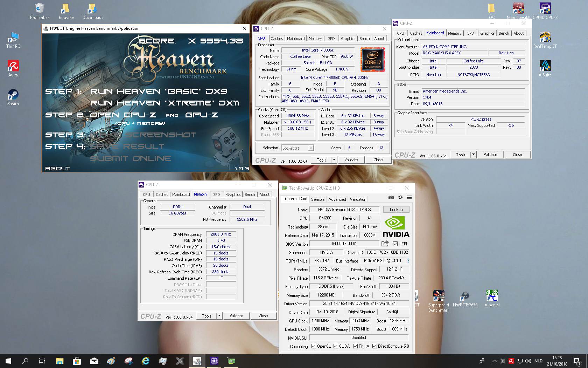Open the Windows Start menu
The height and width of the screenshot is (368, 588).
coord(8,361)
